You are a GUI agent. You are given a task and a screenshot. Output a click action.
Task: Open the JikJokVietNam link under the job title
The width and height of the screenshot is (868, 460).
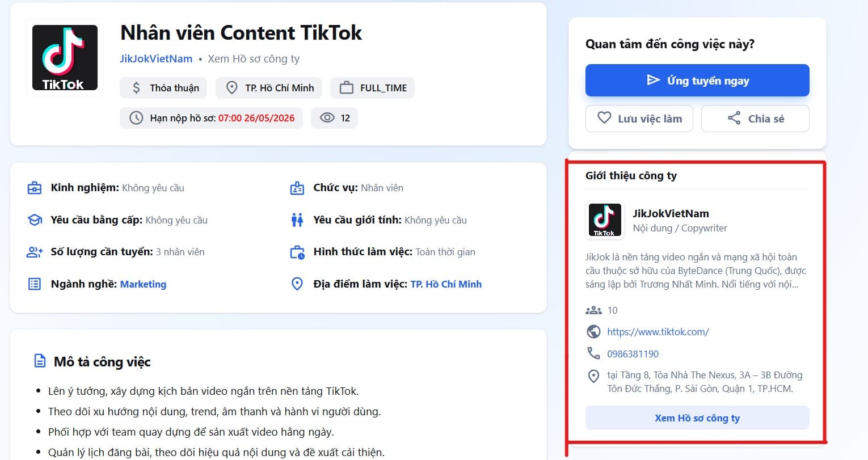(x=156, y=59)
